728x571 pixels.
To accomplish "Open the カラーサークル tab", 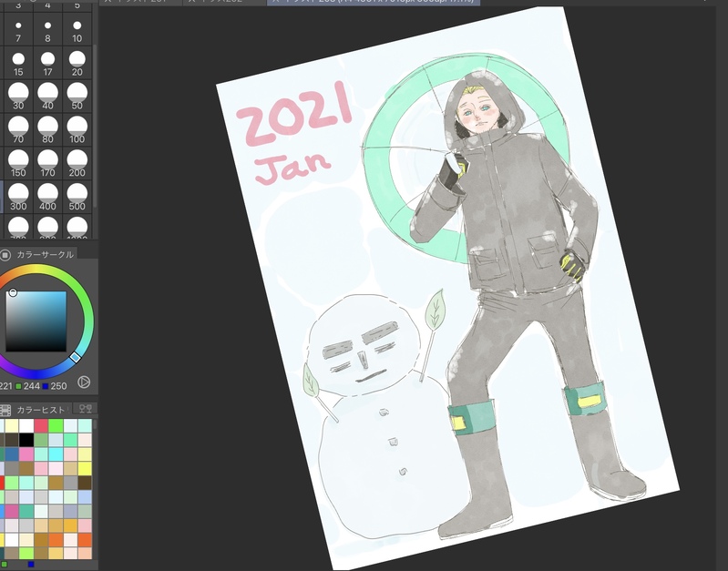I will (x=45, y=254).
